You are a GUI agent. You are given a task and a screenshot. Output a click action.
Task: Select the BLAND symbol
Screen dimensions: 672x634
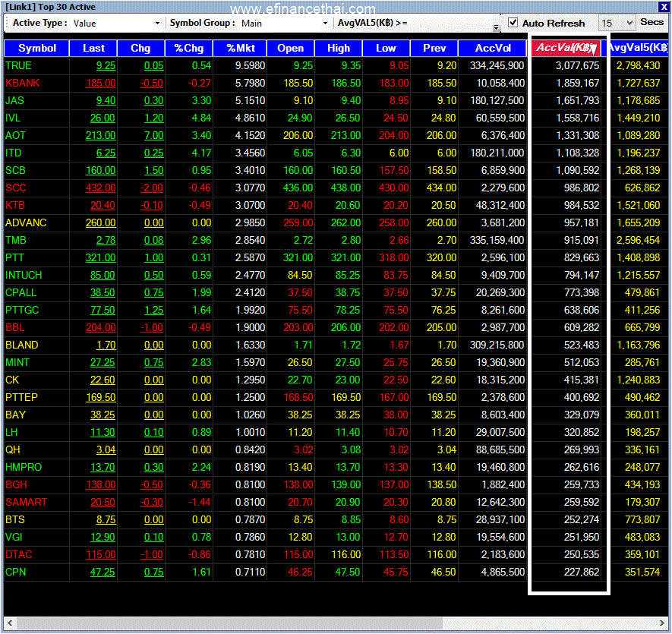coord(22,345)
